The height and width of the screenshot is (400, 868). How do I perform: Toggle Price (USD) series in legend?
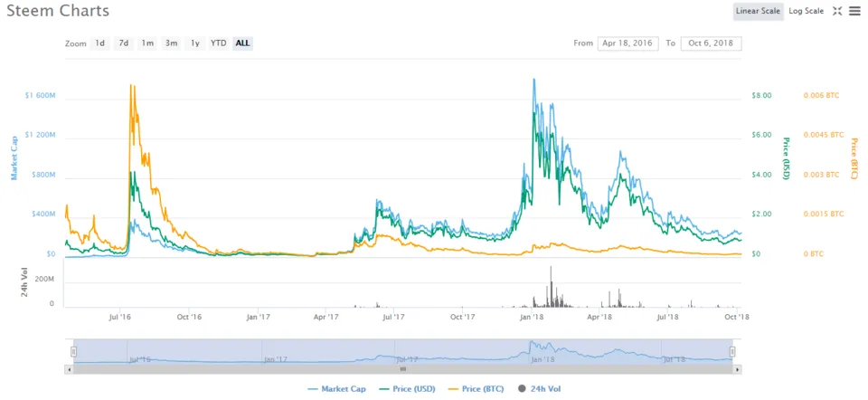408,389
